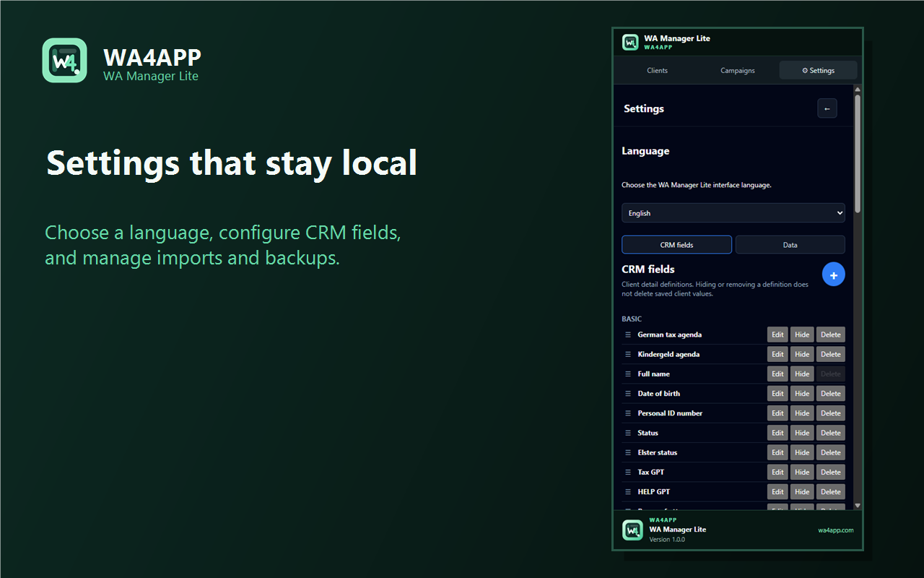Edit the Date of birth field
The height and width of the screenshot is (578, 924).
(777, 394)
